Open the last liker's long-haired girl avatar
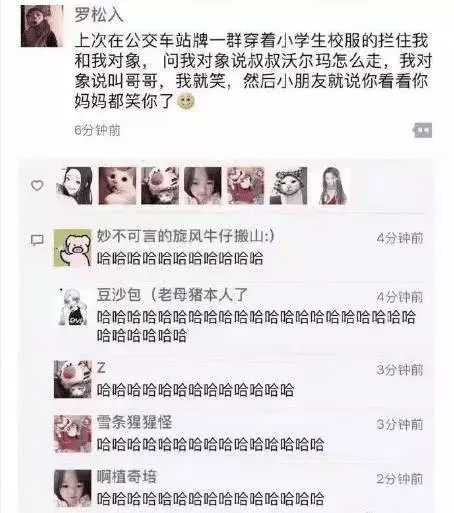The width and height of the screenshot is (454, 513). pyautogui.click(x=331, y=186)
